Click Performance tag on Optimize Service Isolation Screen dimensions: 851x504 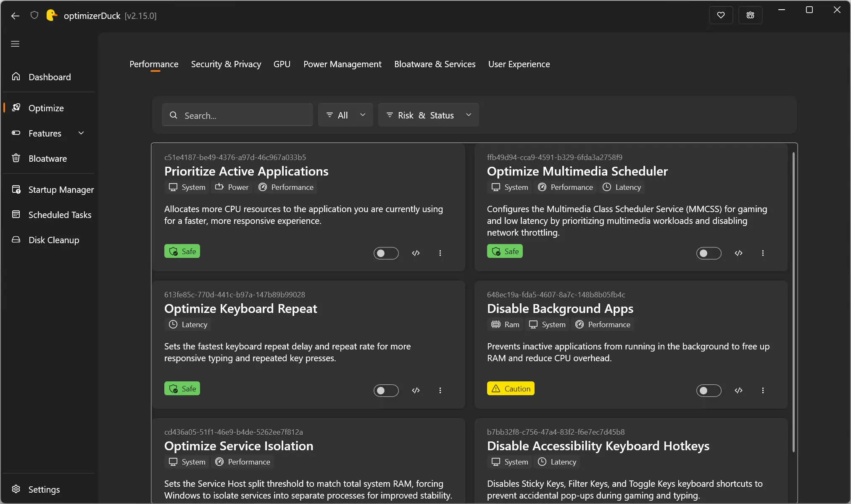click(x=243, y=462)
